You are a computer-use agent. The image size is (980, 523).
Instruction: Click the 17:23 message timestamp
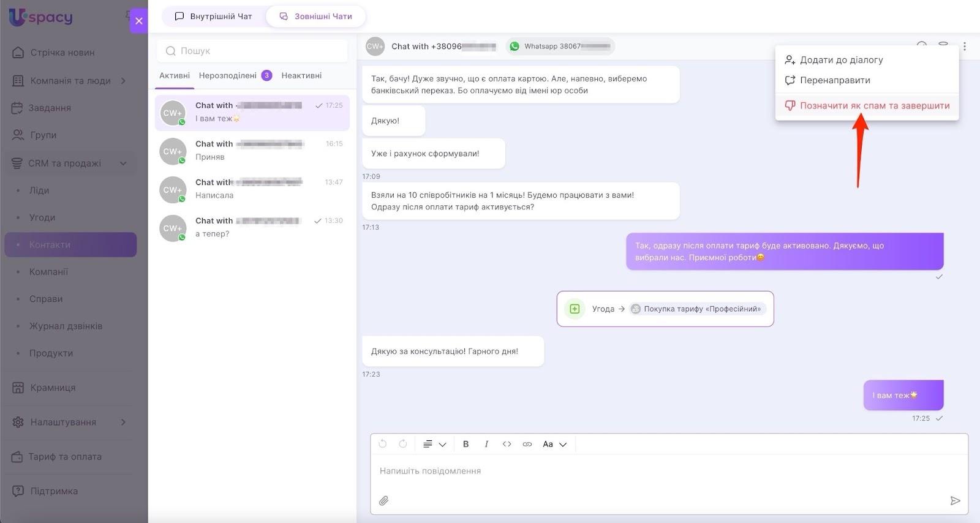click(371, 374)
